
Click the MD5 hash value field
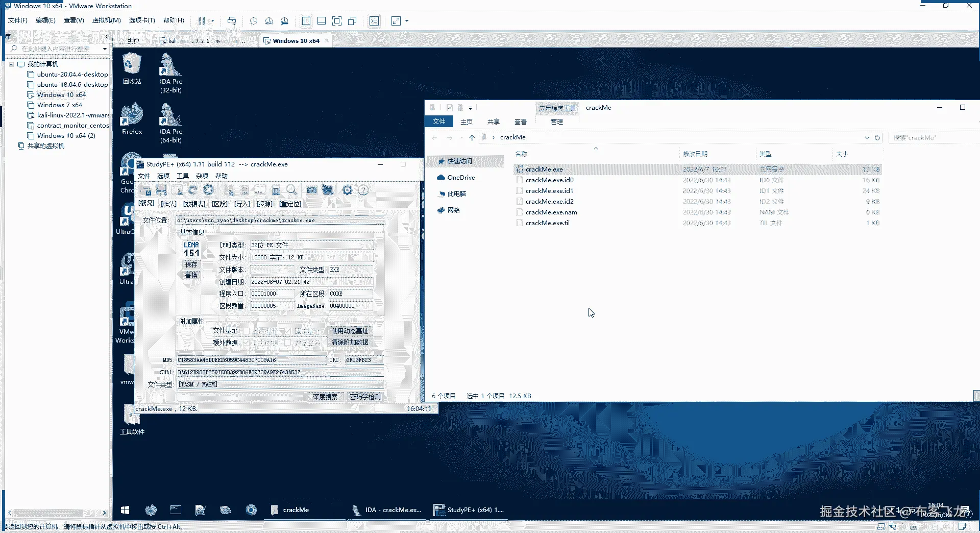[x=252, y=360]
